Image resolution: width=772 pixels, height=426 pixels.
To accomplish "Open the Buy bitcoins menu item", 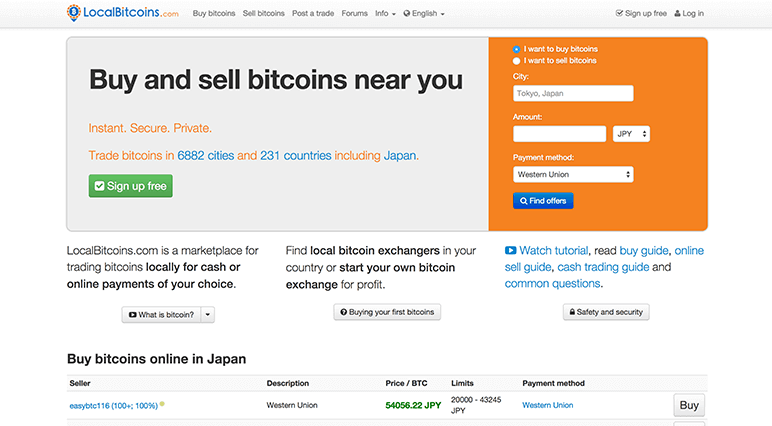I will [214, 13].
